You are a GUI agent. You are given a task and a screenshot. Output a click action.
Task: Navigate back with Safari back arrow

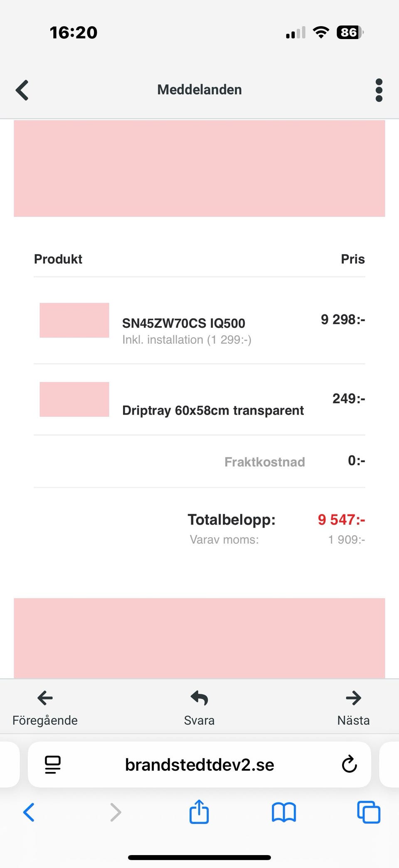(x=29, y=812)
